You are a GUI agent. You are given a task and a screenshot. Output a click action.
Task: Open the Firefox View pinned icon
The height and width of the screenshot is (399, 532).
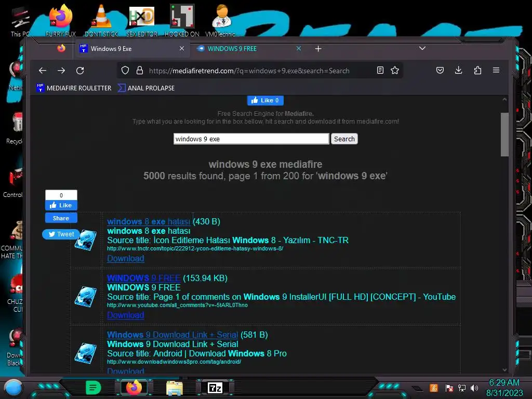click(61, 48)
